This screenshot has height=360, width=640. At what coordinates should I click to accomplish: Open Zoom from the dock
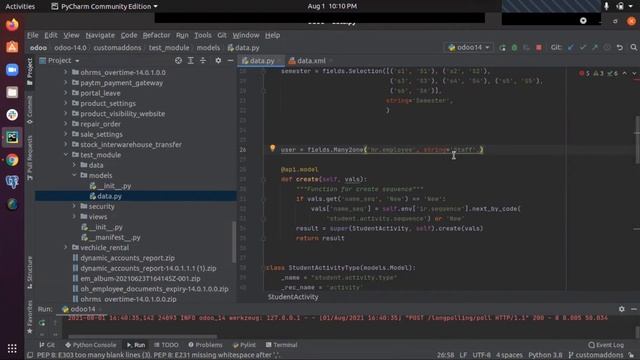(12, 70)
